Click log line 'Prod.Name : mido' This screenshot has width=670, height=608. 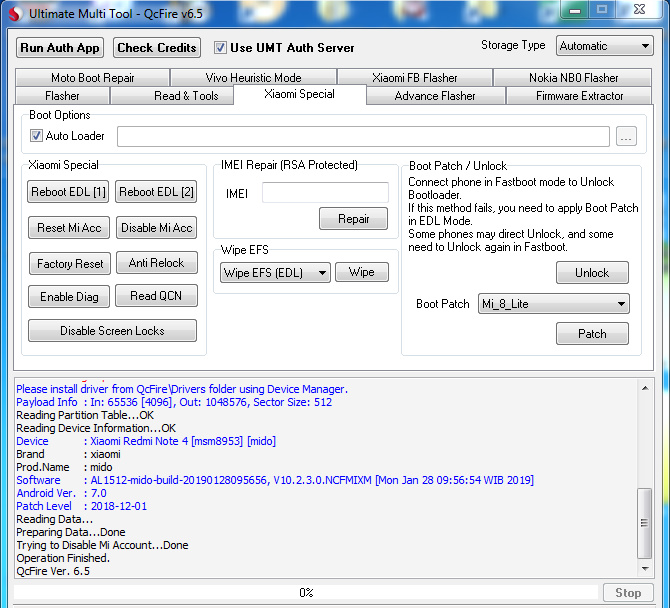(x=64, y=467)
